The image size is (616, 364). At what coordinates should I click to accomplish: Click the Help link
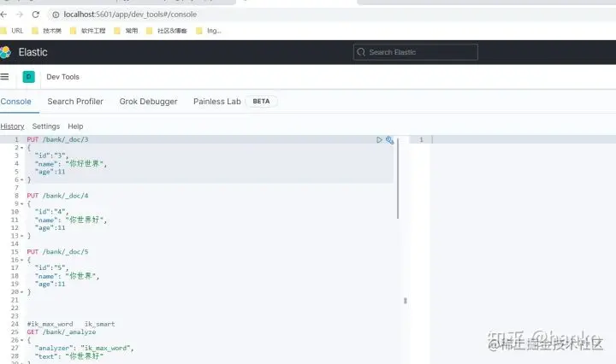pos(75,126)
